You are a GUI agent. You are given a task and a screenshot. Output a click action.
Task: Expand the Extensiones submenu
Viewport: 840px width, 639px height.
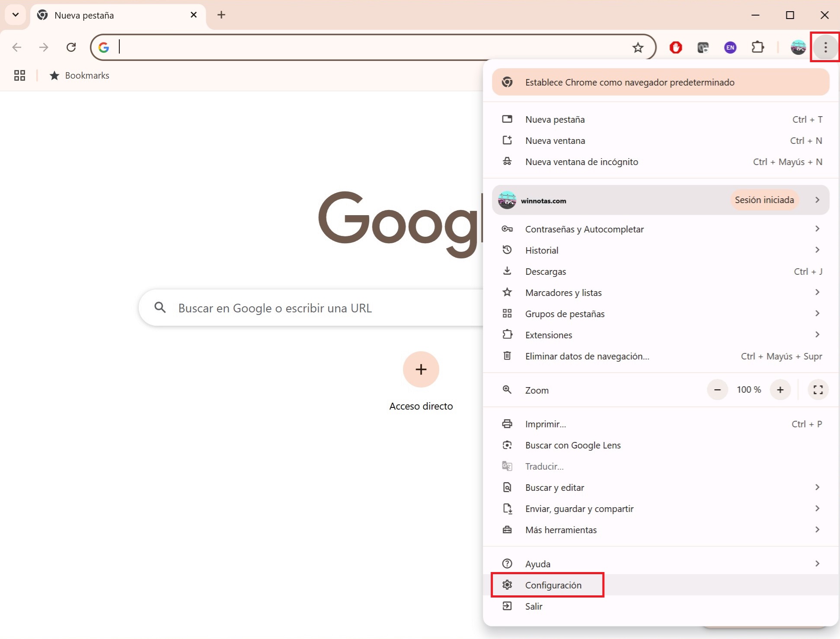661,335
